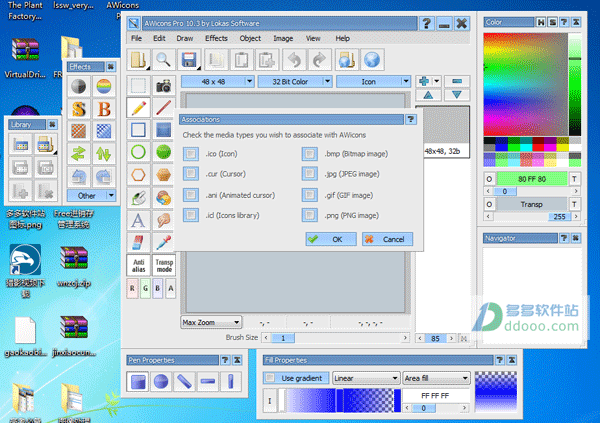Click the Brush Size slider
Viewport: 600px width, 423px height.
[336, 338]
